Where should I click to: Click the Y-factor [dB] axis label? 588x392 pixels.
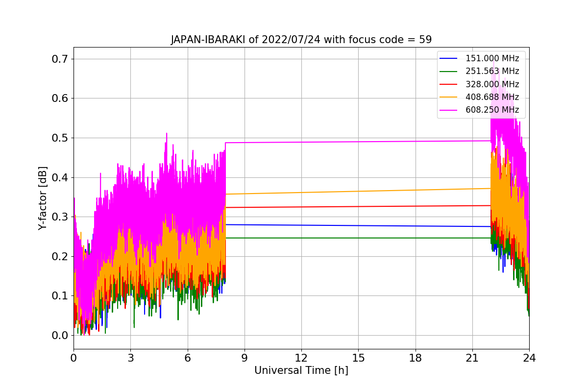point(43,198)
